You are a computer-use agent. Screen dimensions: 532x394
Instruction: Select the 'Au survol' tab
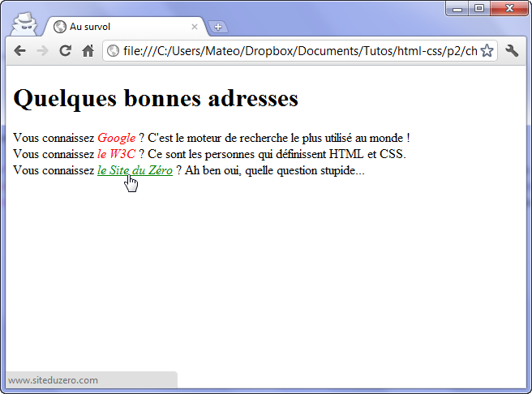click(126, 27)
